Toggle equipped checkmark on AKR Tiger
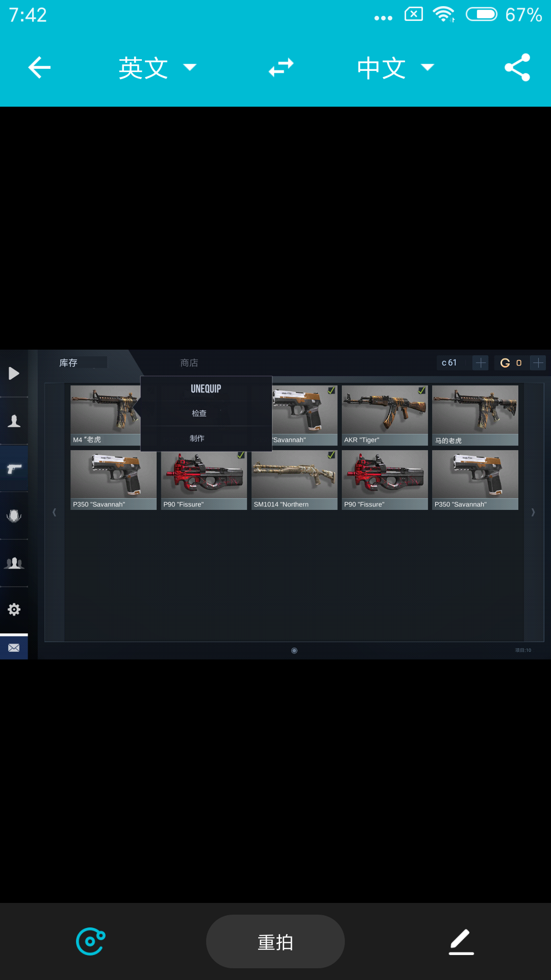This screenshot has width=551, height=980. click(x=421, y=390)
